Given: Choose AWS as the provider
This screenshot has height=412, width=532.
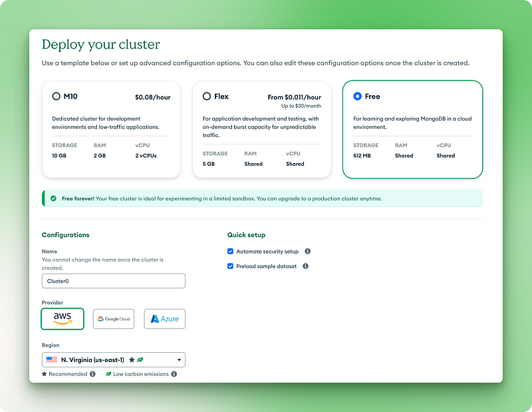Looking at the screenshot, I should (63, 319).
